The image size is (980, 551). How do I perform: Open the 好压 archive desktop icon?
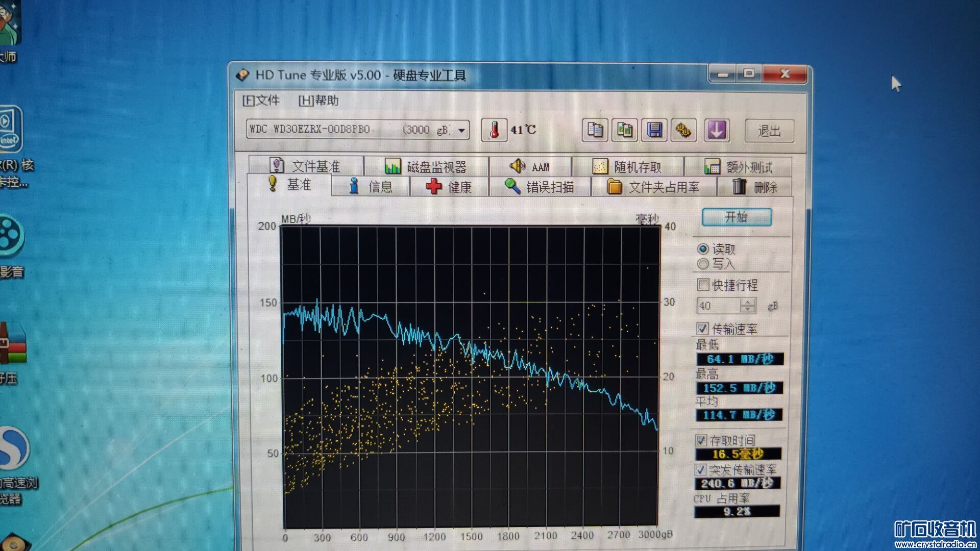tap(12, 343)
